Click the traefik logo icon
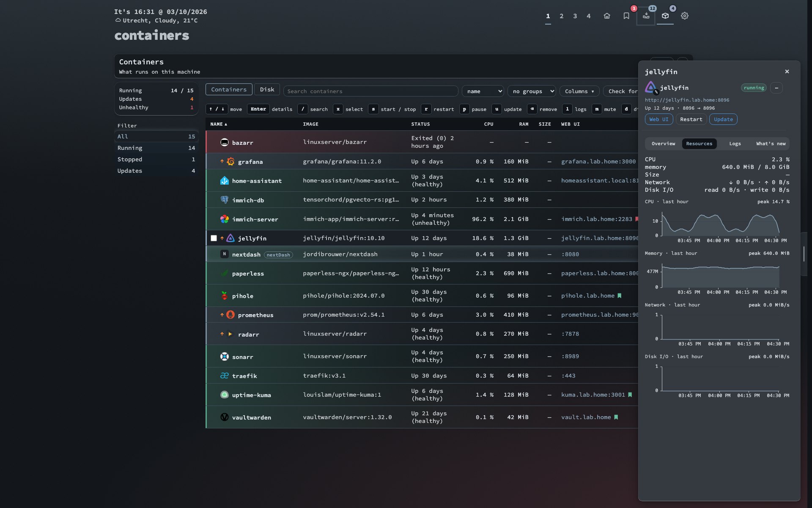The width and height of the screenshot is (812, 508). [225, 375]
